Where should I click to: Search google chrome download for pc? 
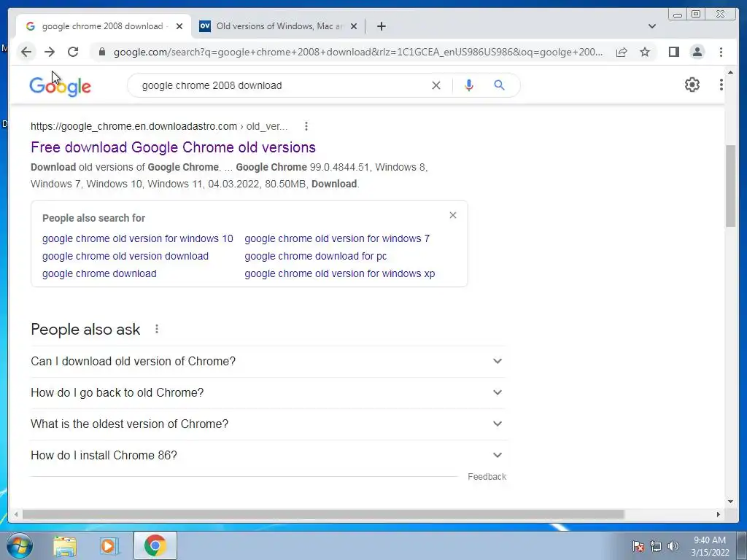pyautogui.click(x=315, y=256)
